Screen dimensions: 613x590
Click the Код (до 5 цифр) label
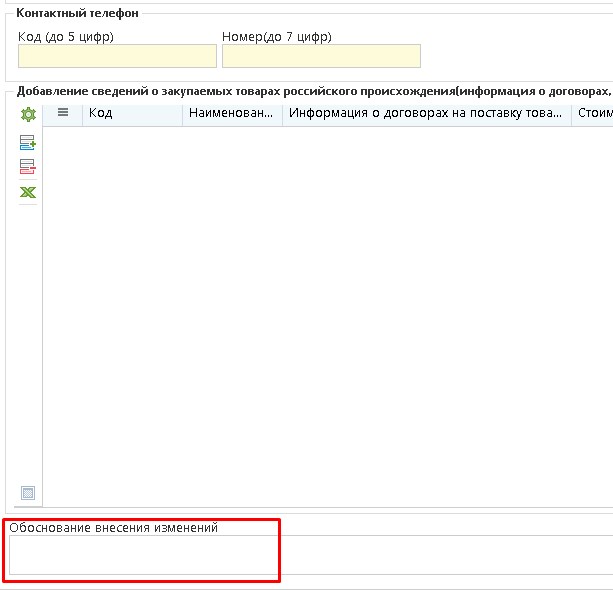point(66,37)
